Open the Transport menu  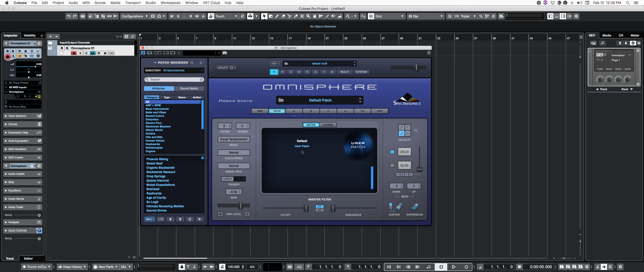click(133, 3)
